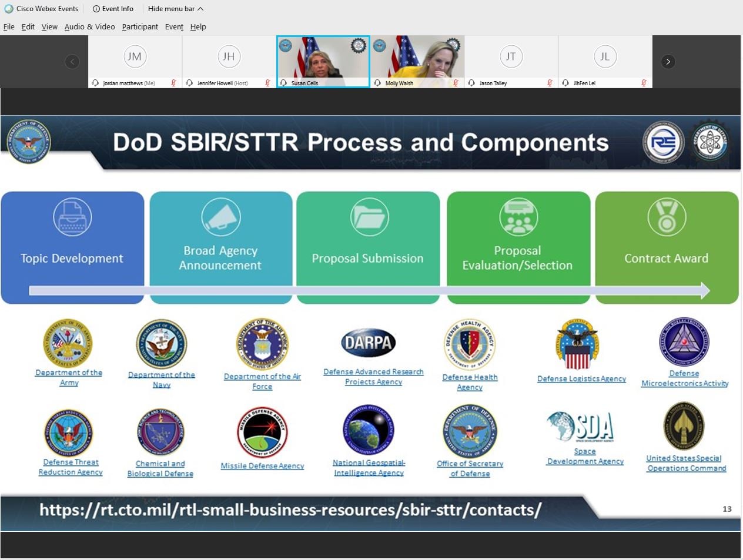Screen dimensions: 743x560
Task: Click the headset icon beside jordan matthews
Action: pyautogui.click(x=95, y=83)
